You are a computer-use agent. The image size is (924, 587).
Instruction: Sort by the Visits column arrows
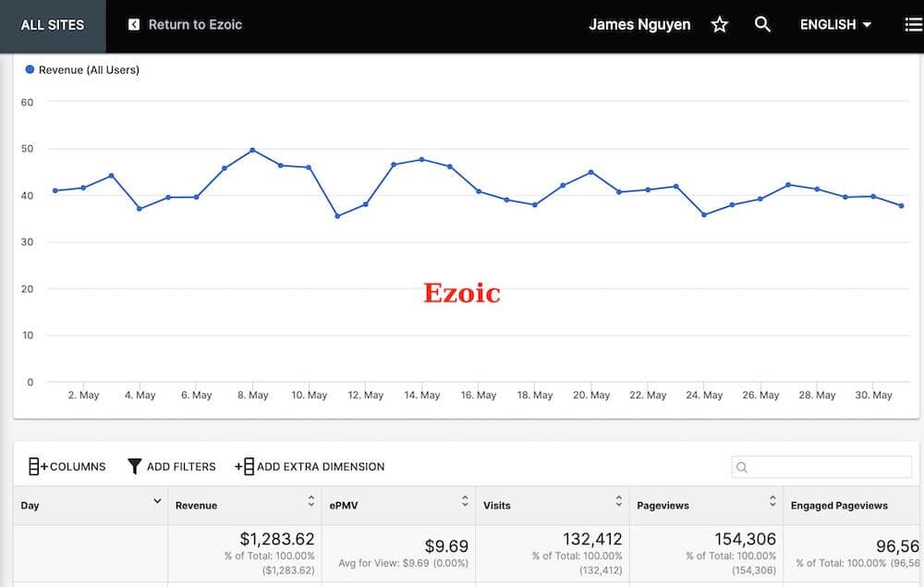click(x=619, y=501)
